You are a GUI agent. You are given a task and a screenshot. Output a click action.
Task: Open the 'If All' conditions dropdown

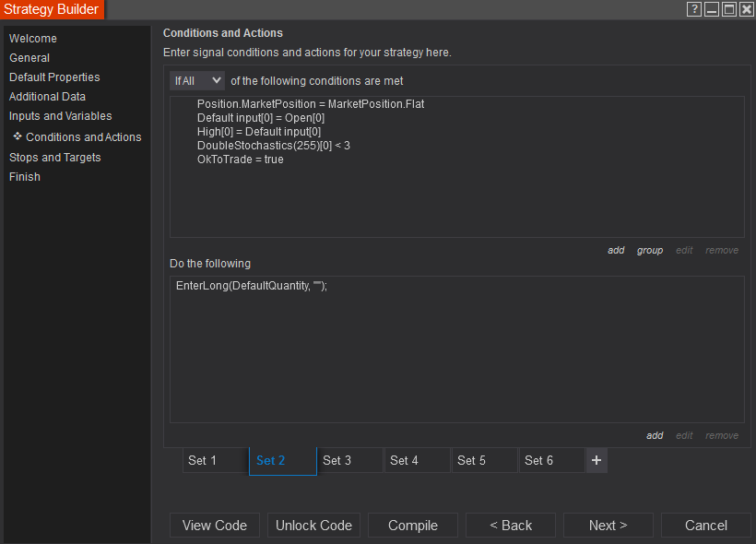196,81
